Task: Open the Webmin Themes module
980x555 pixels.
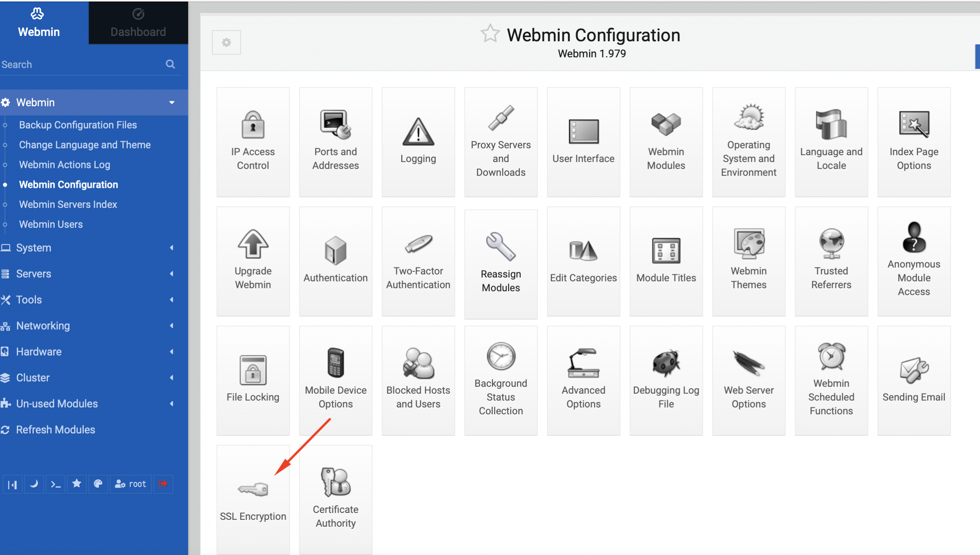Action: pos(748,262)
